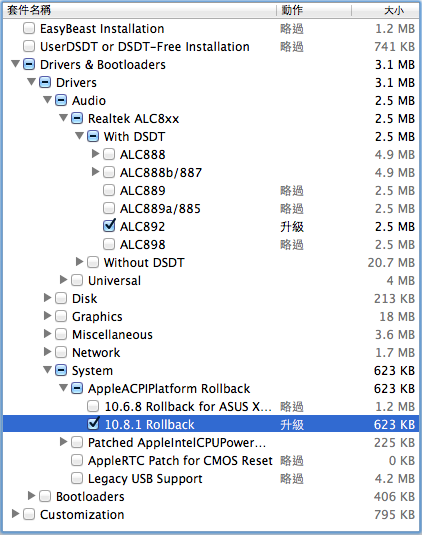Check the Customization checkbox

29,515
